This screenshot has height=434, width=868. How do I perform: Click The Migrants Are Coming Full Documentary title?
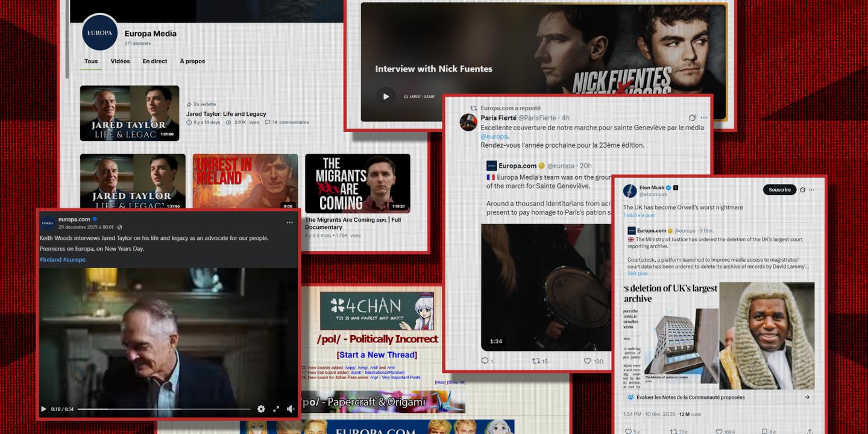tap(353, 224)
